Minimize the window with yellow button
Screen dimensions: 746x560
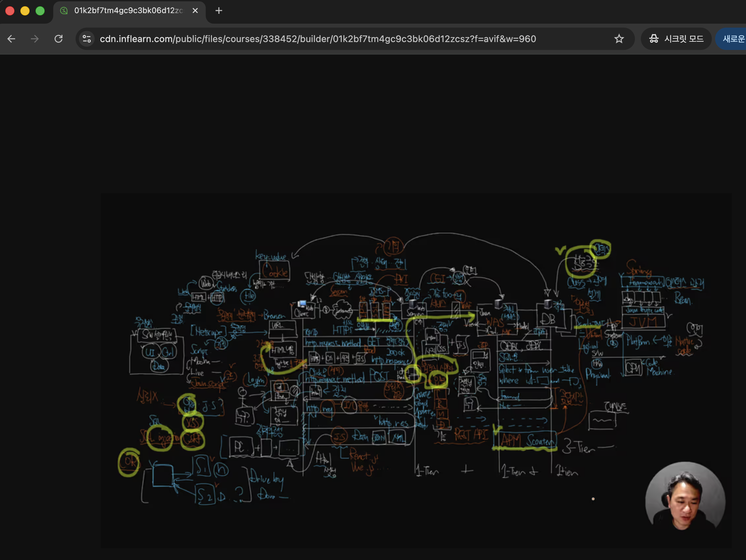tap(25, 11)
